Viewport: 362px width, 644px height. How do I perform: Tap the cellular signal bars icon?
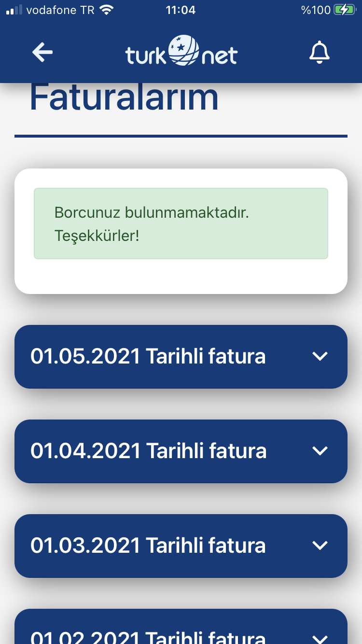[x=14, y=10]
